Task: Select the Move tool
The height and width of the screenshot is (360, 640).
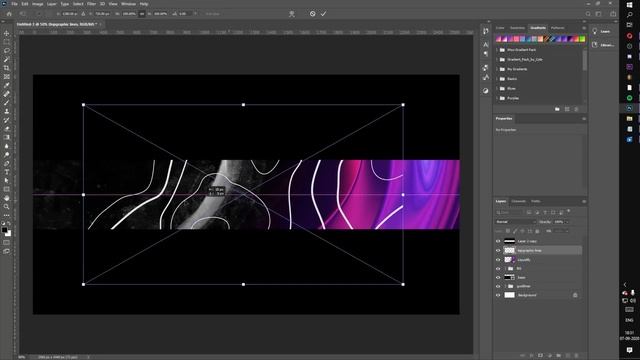Action: point(7,33)
